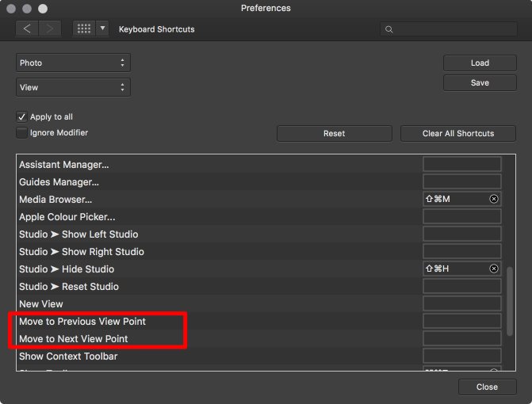
Task: Click shortcut field for Move to Next View Point
Action: pos(461,338)
